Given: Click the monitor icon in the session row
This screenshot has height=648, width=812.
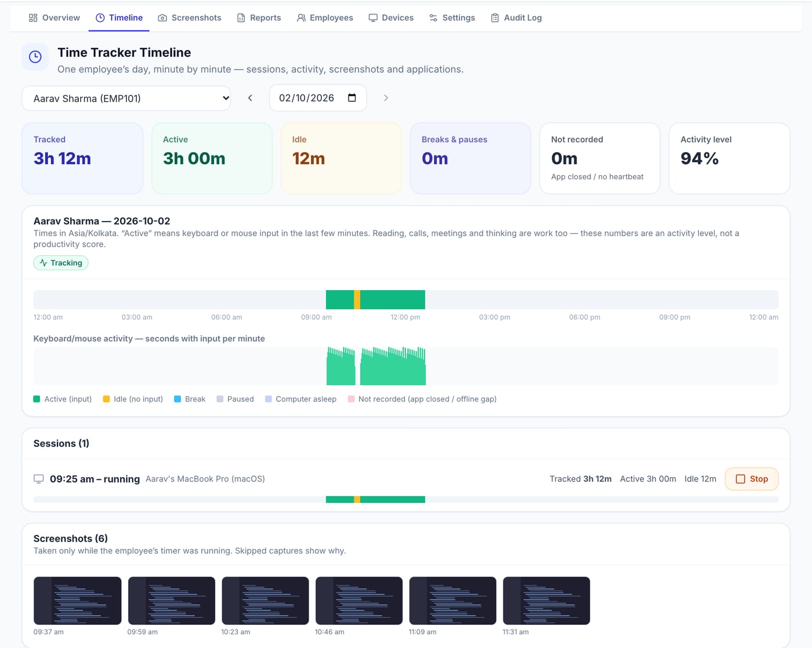Looking at the screenshot, I should coord(39,479).
